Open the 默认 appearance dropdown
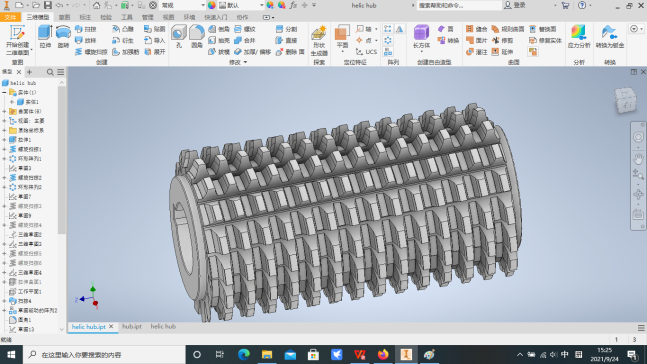Viewport: 647px width, 364px height. pos(241,5)
